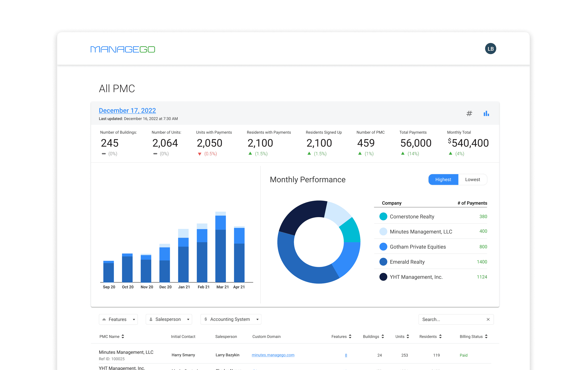The width and height of the screenshot is (588, 370).
Task: Sort table by Residents column arrows
Action: coord(440,336)
